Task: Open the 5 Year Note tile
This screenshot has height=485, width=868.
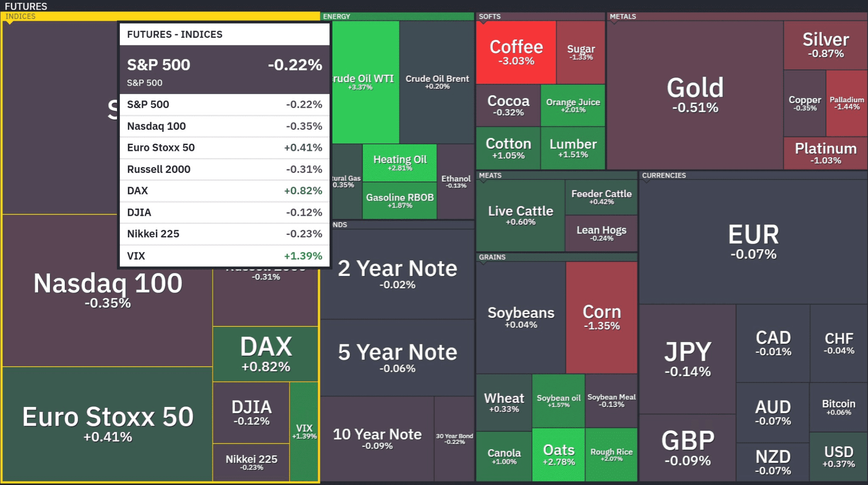Action: tap(397, 357)
